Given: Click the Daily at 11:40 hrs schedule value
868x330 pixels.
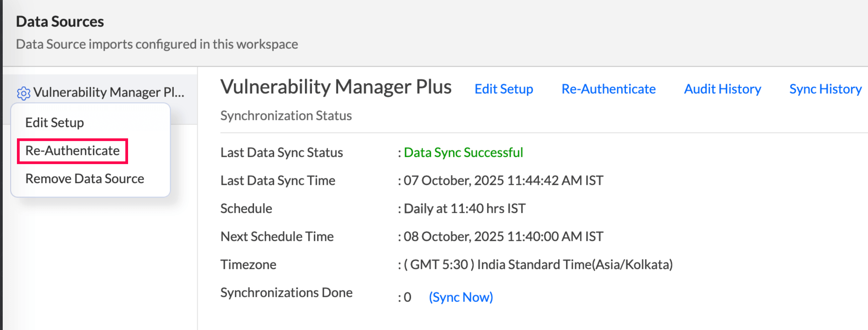Looking at the screenshot, I should click(x=464, y=208).
